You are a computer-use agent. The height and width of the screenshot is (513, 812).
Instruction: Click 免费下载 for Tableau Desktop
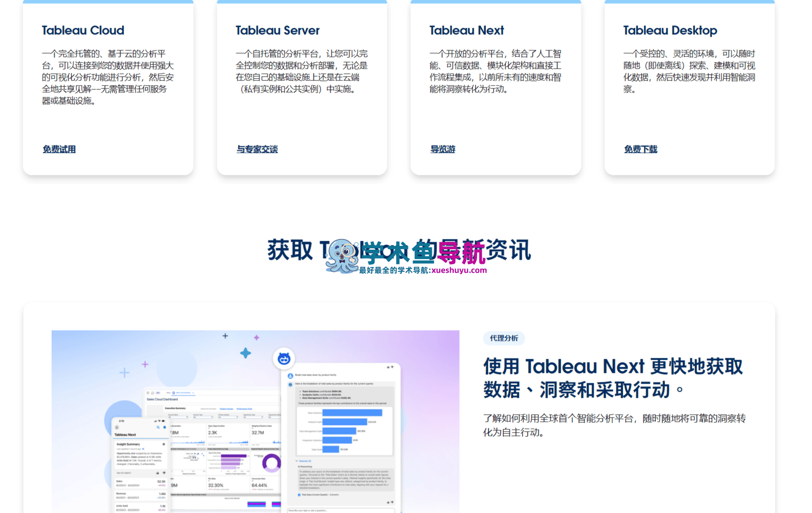pos(640,149)
